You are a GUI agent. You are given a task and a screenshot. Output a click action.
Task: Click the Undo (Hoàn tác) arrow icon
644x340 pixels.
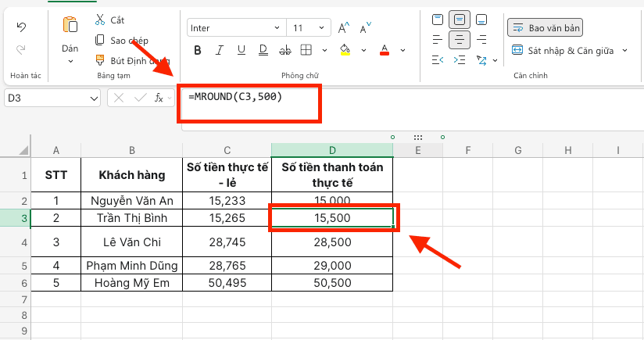pyautogui.click(x=21, y=27)
